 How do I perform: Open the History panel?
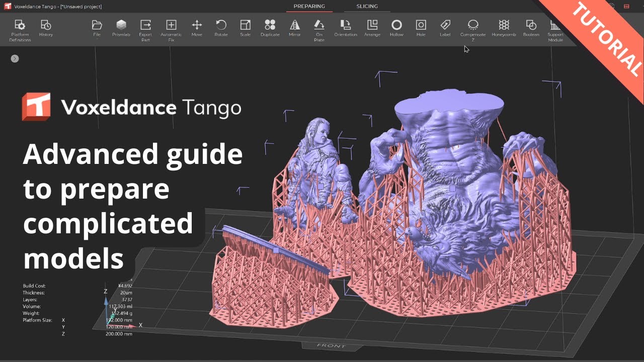tap(46, 28)
